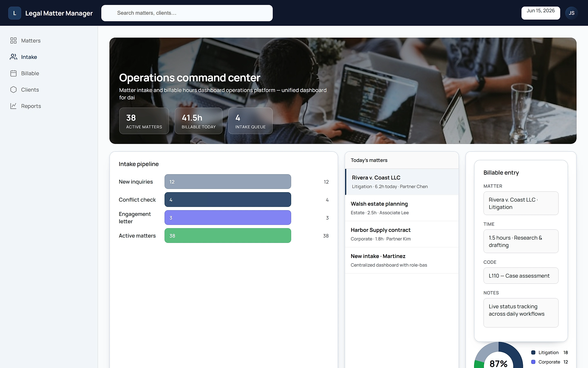Click the Billable calendar icon in sidebar

click(x=13, y=73)
